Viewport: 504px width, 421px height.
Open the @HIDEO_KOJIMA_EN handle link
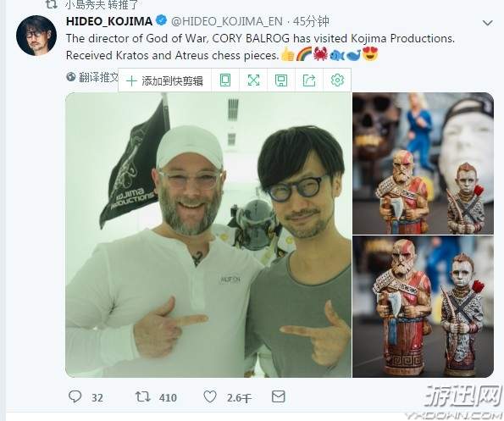[x=227, y=21]
